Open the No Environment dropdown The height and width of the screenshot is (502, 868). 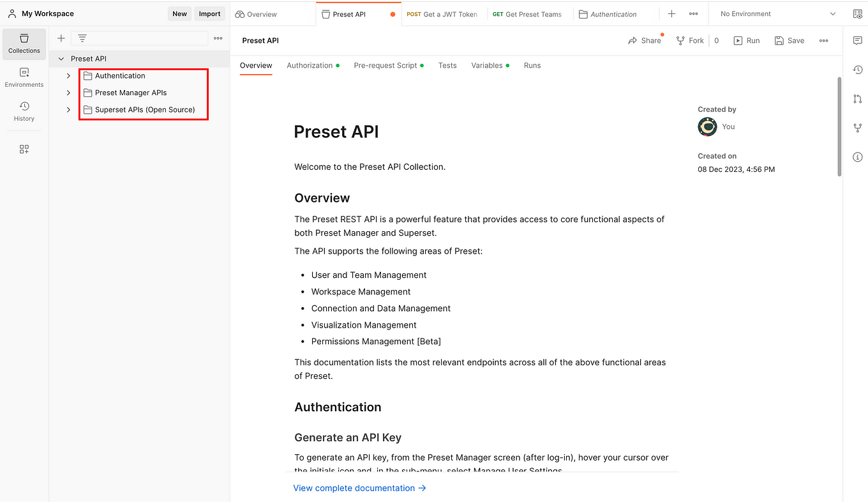coord(774,13)
